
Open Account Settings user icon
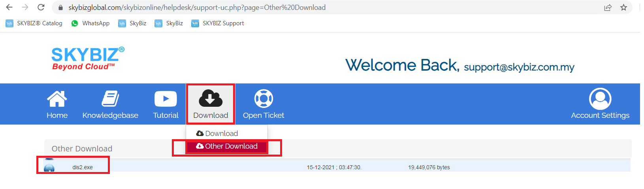pos(600,99)
